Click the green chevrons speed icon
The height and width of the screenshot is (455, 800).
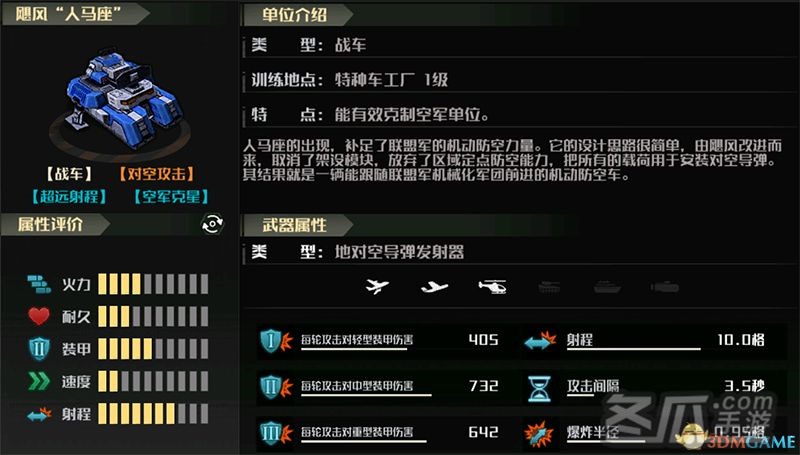39,381
